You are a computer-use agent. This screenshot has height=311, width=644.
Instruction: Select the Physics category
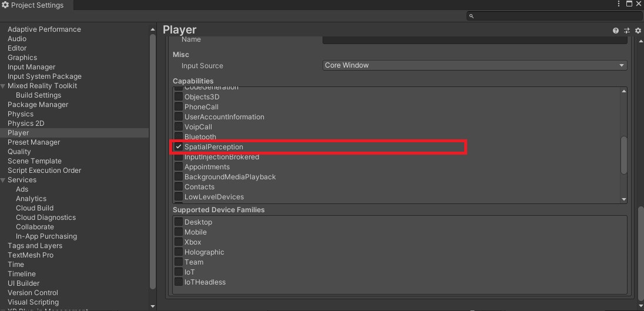point(21,114)
